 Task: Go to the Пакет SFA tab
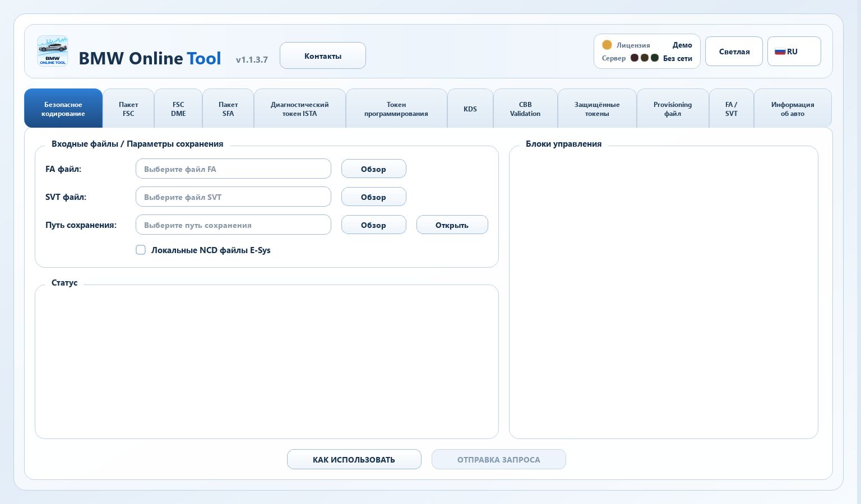[228, 109]
